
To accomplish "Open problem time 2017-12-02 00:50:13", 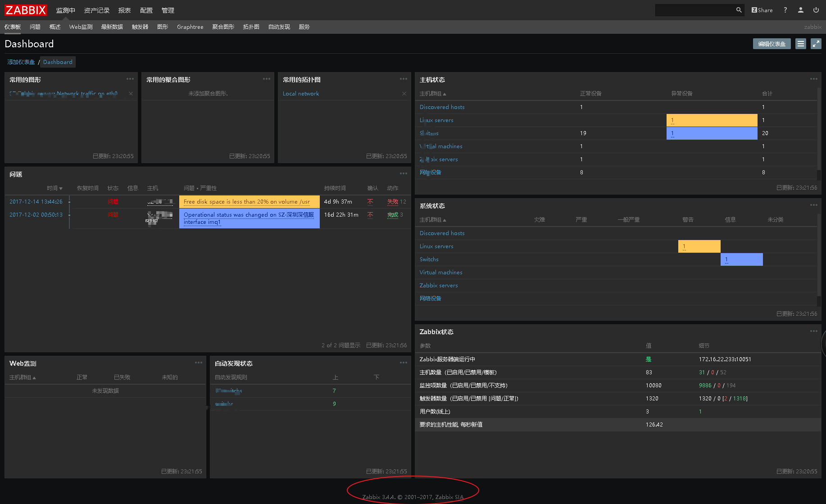I will (36, 215).
